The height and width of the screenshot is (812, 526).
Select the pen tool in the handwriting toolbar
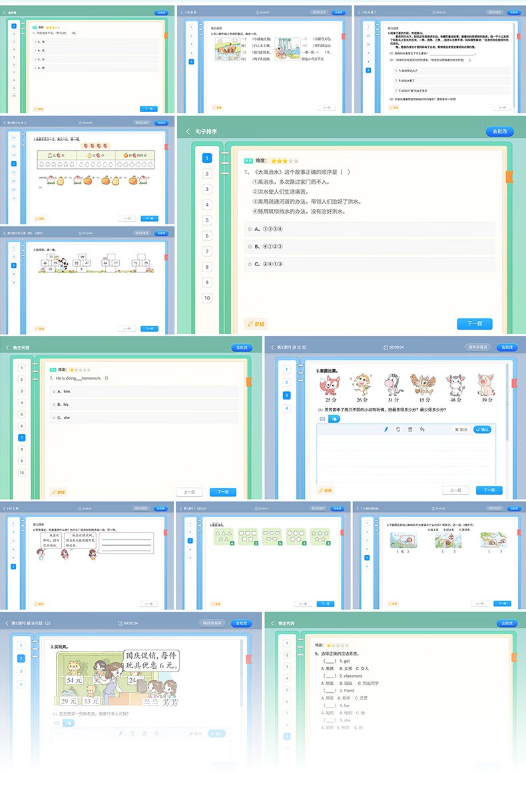pyautogui.click(x=386, y=429)
